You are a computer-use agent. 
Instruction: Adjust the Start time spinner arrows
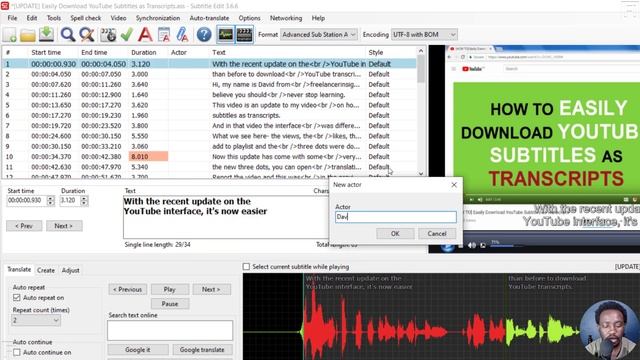51,200
